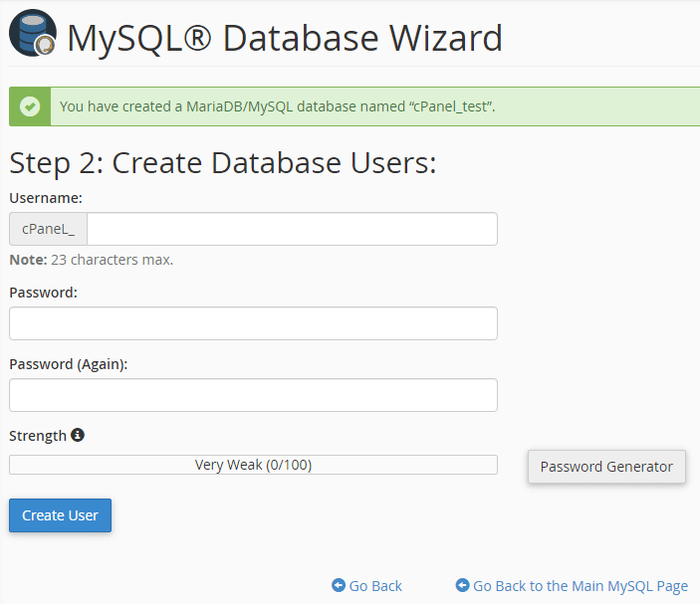This screenshot has width=700, height=604.
Task: Click the cPaneL_ username prefix box
Action: [48, 229]
